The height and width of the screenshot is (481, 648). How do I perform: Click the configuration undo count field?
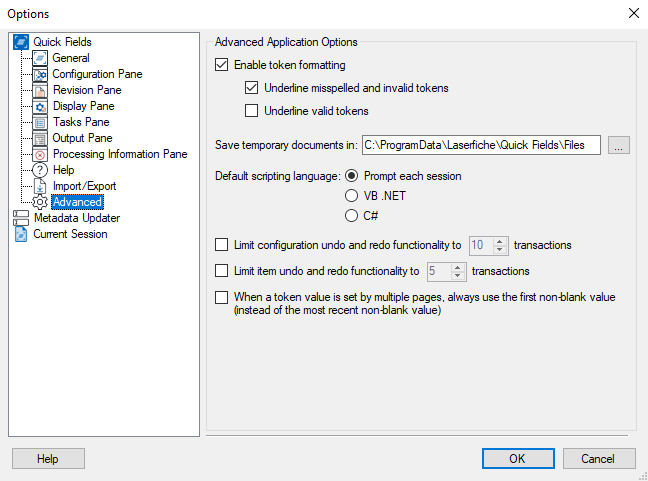pos(481,245)
